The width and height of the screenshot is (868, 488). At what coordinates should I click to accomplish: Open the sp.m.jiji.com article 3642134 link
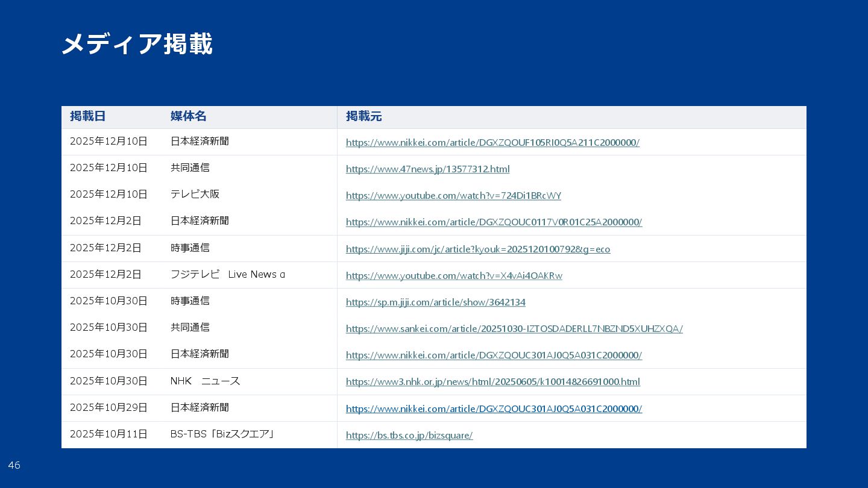point(436,302)
